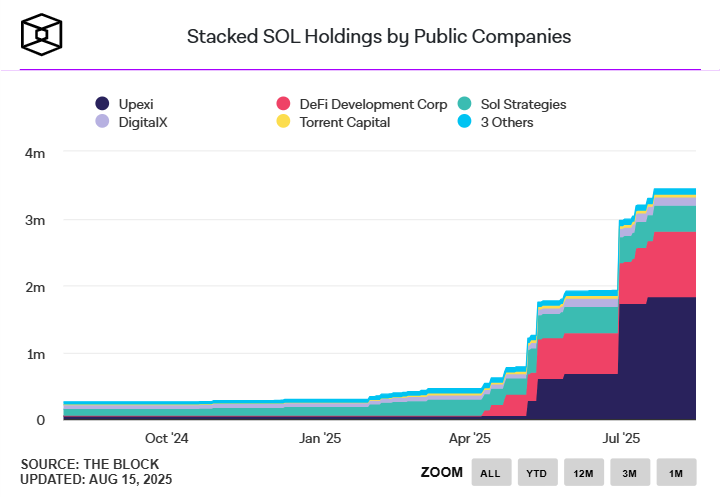
Task: Click the chart title text
Action: coord(379,36)
